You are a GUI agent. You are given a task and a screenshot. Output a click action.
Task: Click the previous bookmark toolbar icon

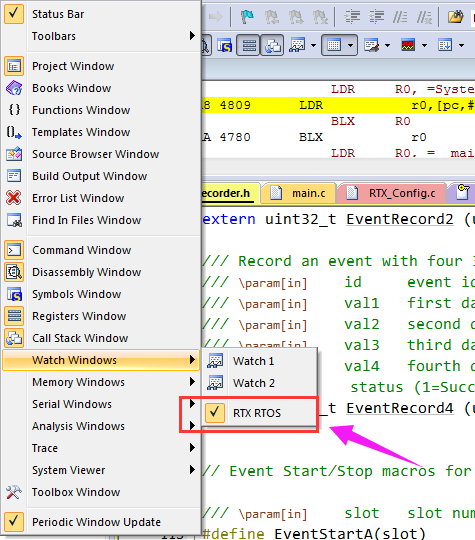coord(272,16)
